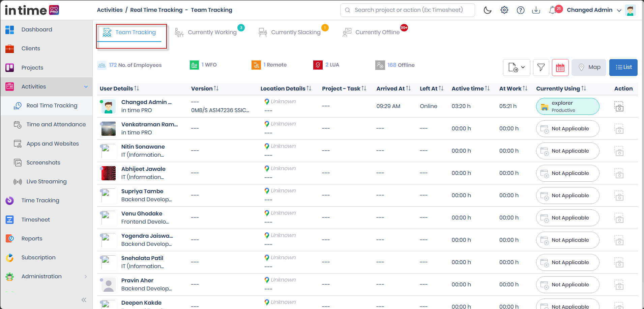The width and height of the screenshot is (644, 309).
Task: Open Venkatraman Ram... user name
Action: (149, 124)
